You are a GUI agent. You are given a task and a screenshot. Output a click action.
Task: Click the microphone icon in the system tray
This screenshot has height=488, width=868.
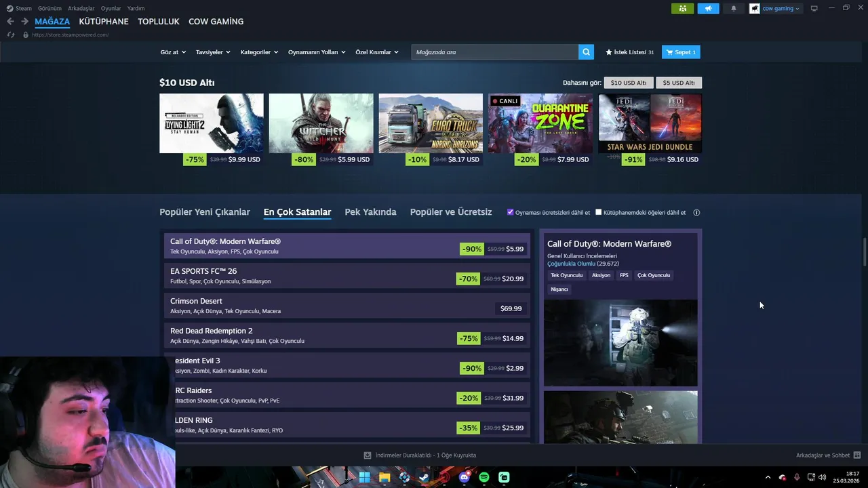tap(797, 477)
